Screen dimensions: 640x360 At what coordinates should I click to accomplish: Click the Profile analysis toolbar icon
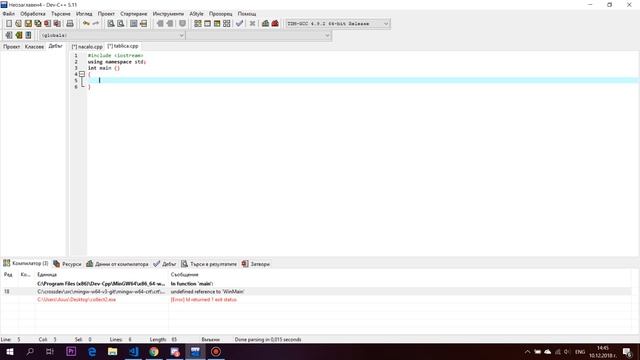(x=265, y=24)
